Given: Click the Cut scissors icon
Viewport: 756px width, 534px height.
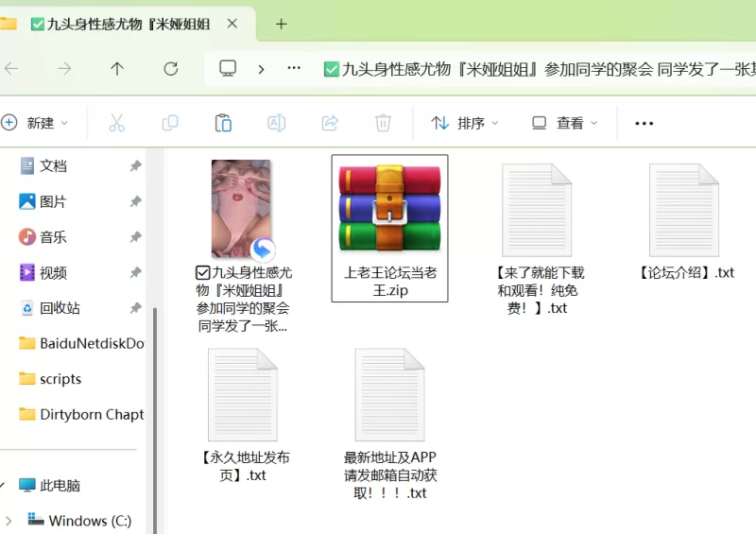Looking at the screenshot, I should tap(117, 123).
